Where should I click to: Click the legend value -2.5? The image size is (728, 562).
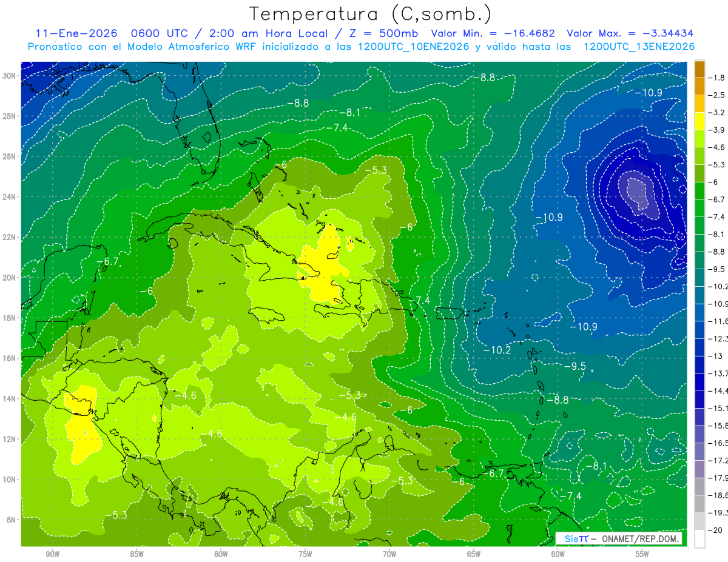click(717, 95)
